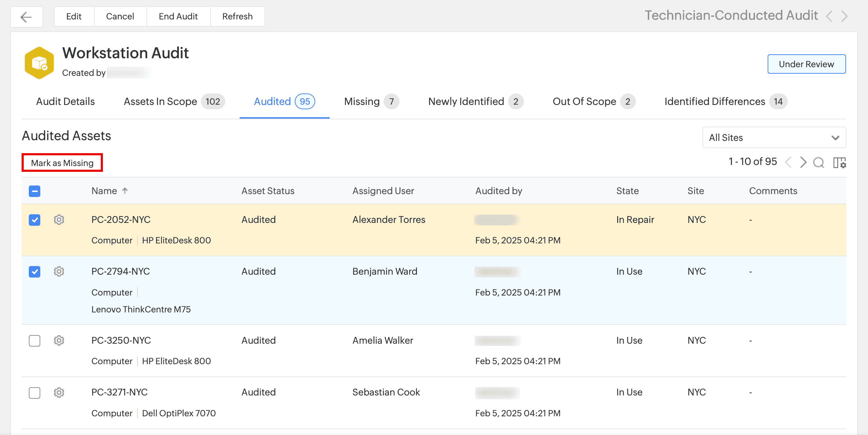
Task: Sort by the Name column header
Action: tap(104, 191)
